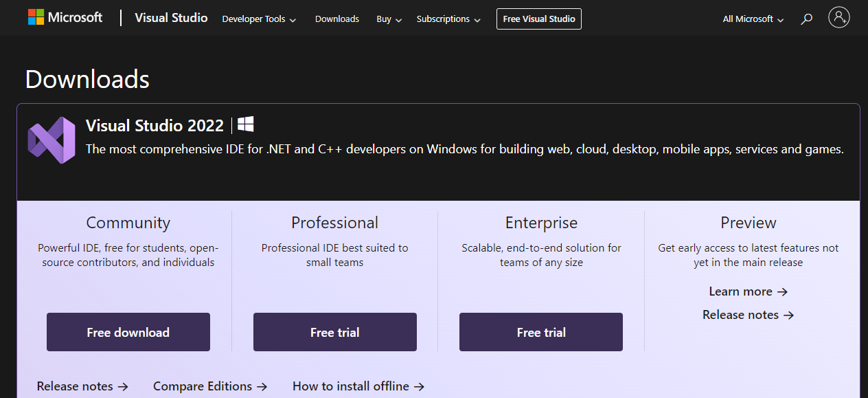Click Community Free download button
Screen dimensions: 868x398
point(128,332)
